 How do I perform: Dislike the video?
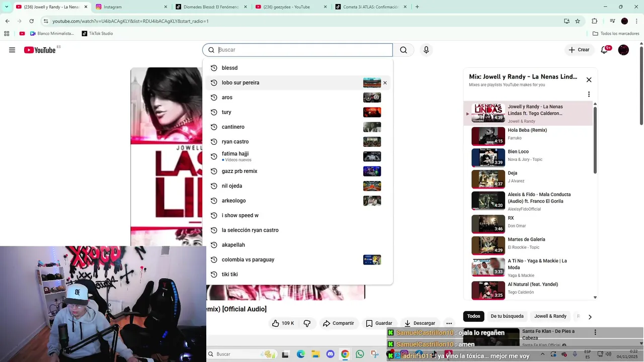(307, 323)
